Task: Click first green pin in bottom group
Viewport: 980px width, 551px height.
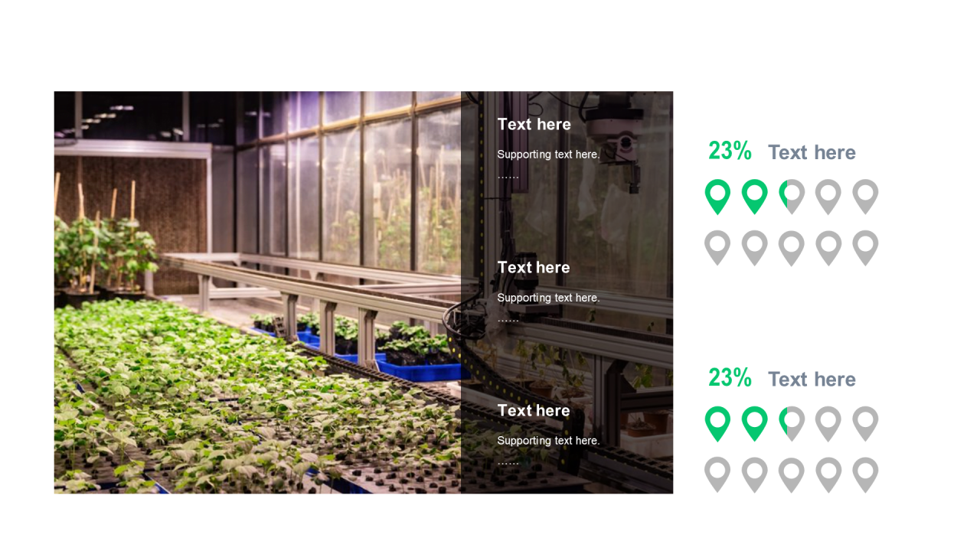Action: point(717,424)
